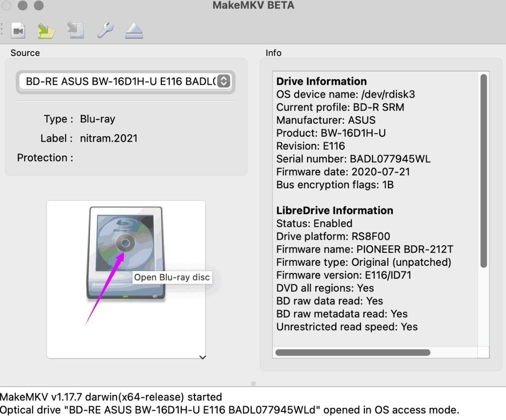The image size is (506, 420).
Task: Click the Serial number line in Info
Action: point(353,159)
